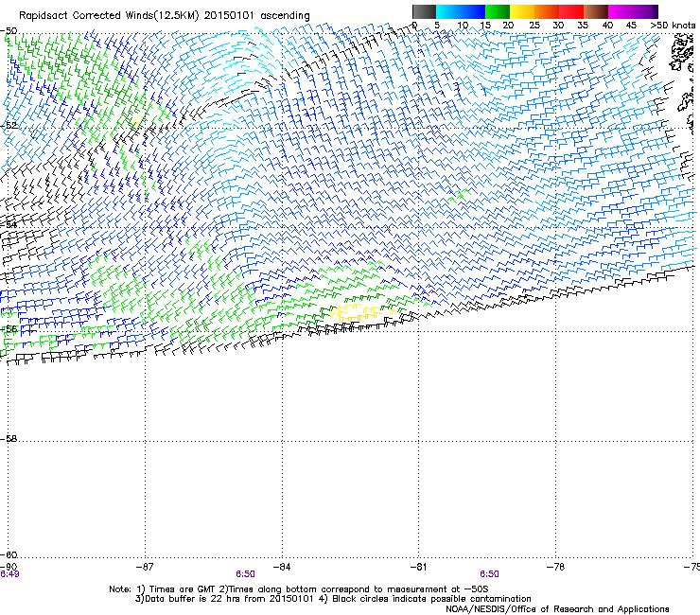This screenshot has height=615, width=700.
Task: Click the green 15-20 knots legend segment
Action: [x=498, y=11]
